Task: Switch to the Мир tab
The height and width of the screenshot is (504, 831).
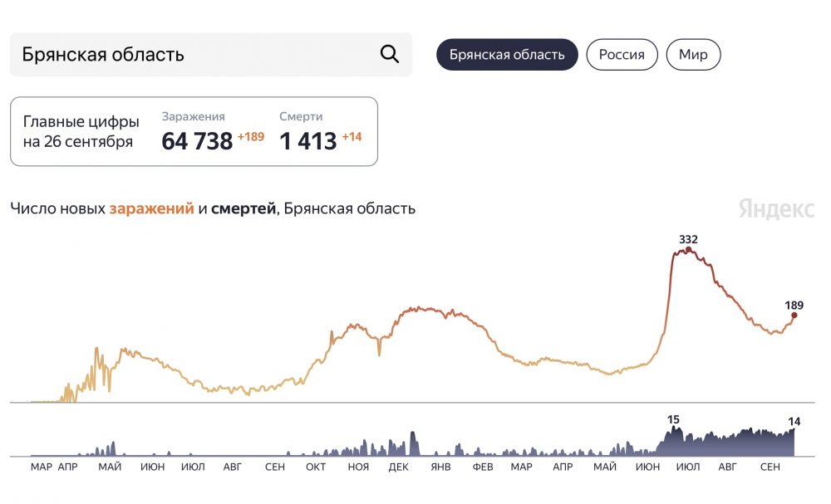Action: pyautogui.click(x=693, y=55)
